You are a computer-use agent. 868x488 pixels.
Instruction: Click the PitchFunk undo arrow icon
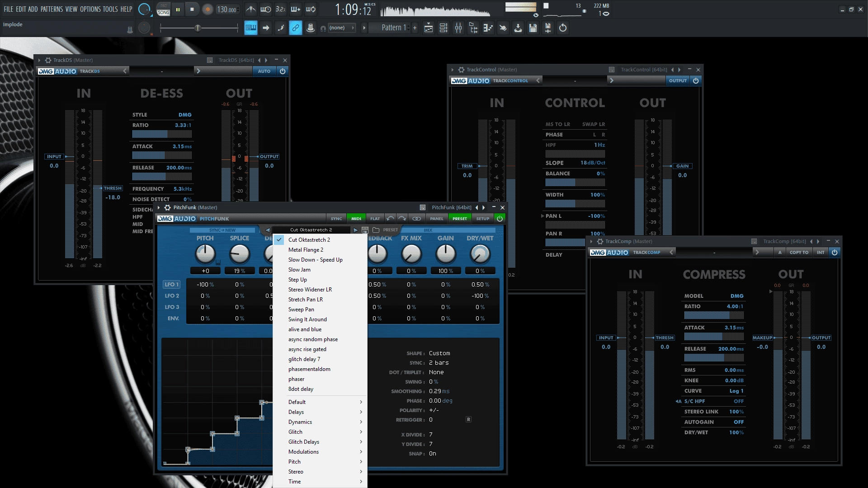pos(390,219)
